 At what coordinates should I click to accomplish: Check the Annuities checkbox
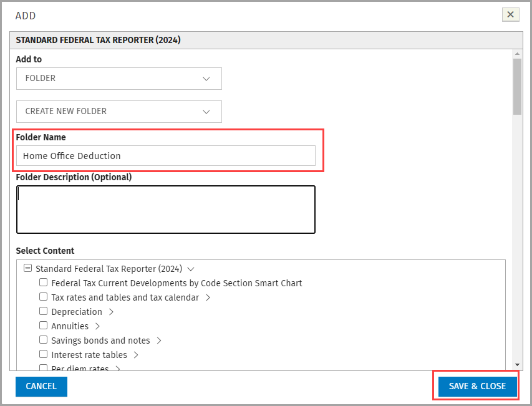pos(43,326)
